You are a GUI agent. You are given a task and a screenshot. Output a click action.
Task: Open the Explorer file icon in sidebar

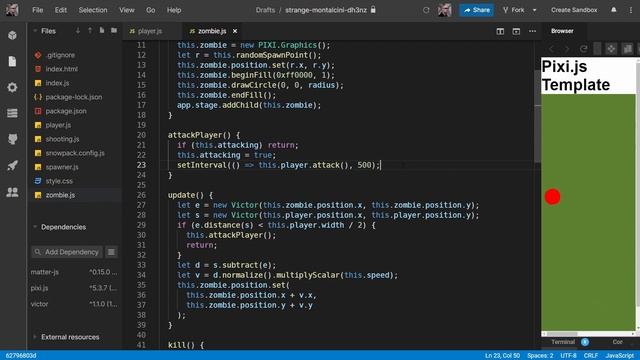pyautogui.click(x=12, y=61)
